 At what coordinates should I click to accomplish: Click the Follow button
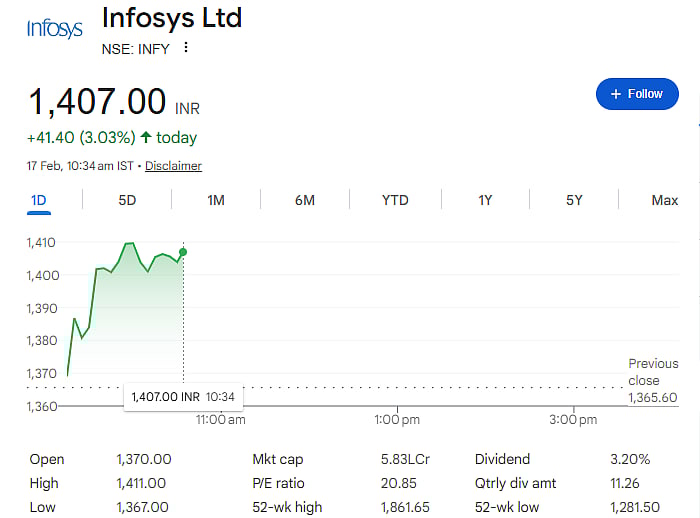pos(637,94)
